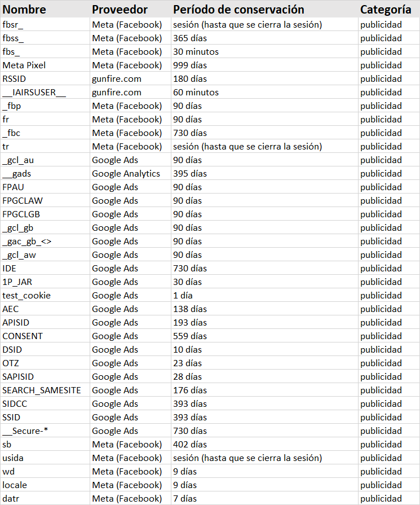
Task: Select the SEARCH_SAMESITE cookie cell
Action: click(x=42, y=390)
